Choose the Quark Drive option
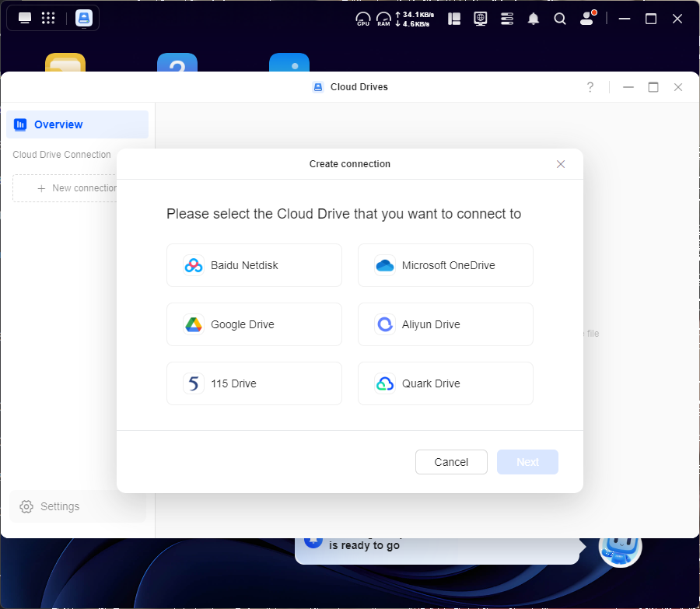 pos(445,383)
